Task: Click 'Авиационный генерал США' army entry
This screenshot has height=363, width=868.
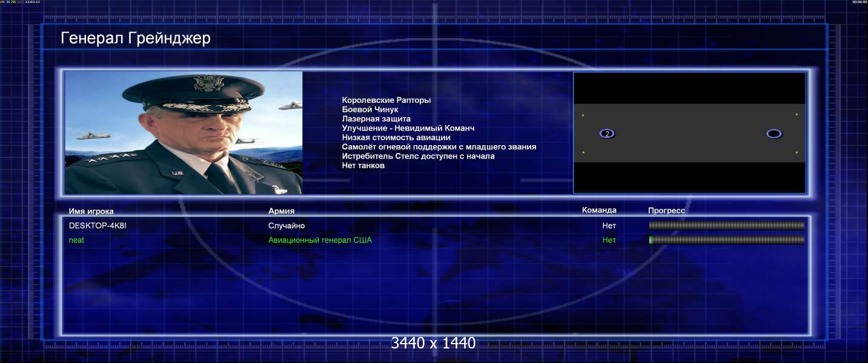Action: click(320, 240)
